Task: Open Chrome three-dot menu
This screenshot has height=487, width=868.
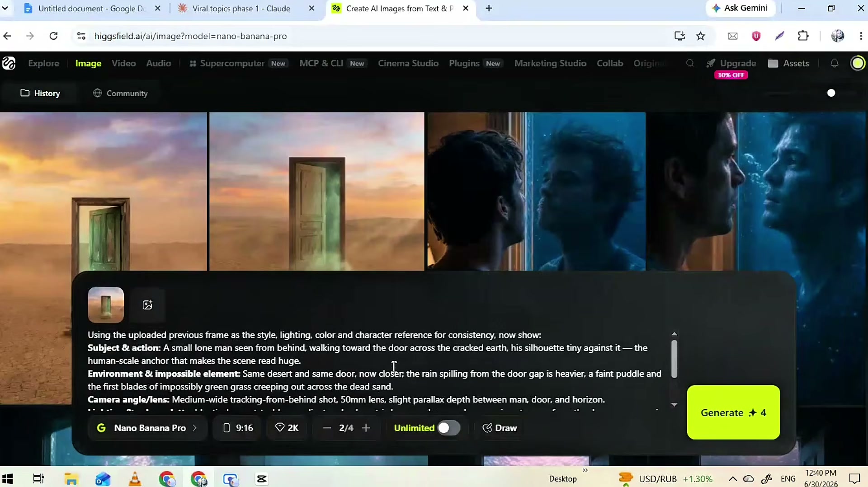Action: point(861,36)
